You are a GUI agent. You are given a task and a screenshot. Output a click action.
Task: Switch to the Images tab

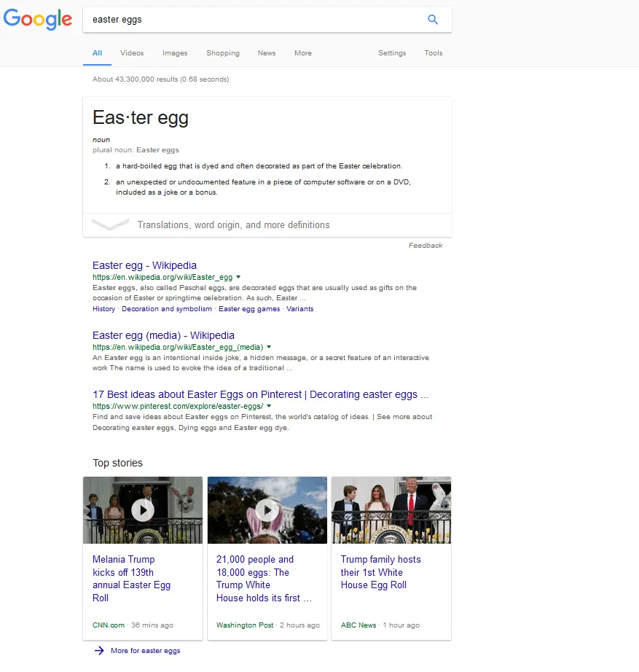(175, 53)
